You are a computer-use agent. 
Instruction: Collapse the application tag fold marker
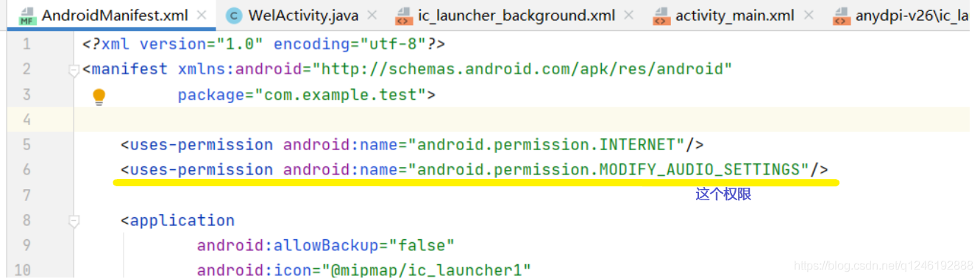pyautogui.click(x=73, y=221)
